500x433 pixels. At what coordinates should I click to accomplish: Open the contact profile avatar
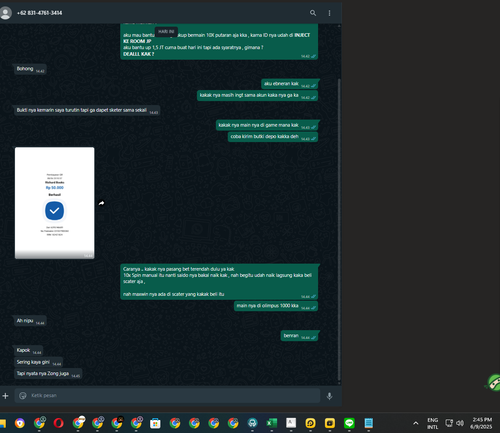click(x=5, y=13)
